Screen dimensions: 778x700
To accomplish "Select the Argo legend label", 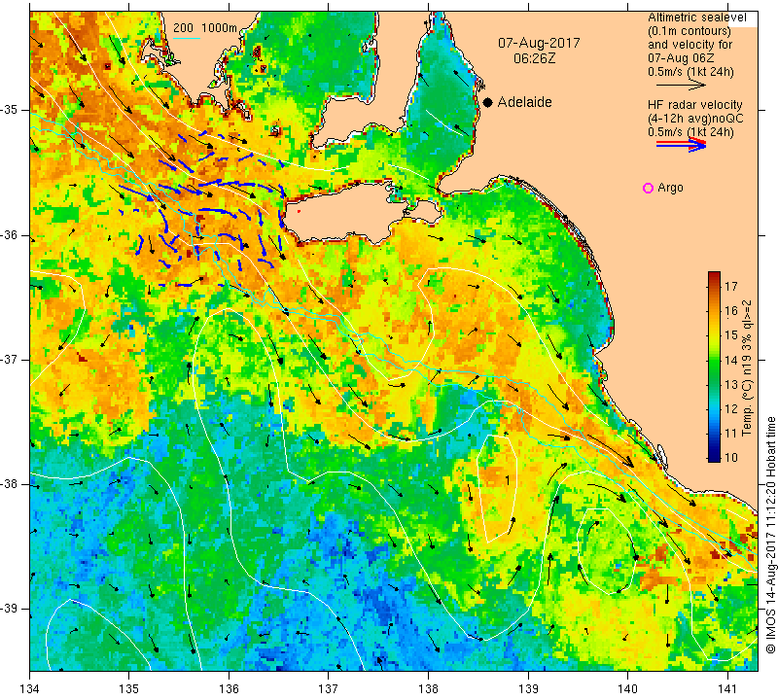I will point(670,188).
